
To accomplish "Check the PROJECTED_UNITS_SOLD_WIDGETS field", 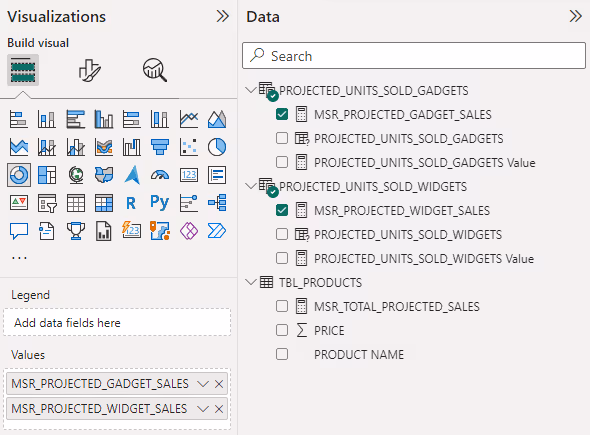I will 282,234.
